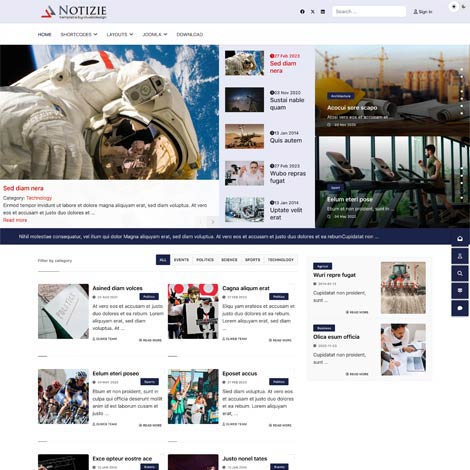This screenshot has width=470, height=470.
Task: Open the red 'Sed diam nera' title below the astronaut
Action: coord(23,188)
